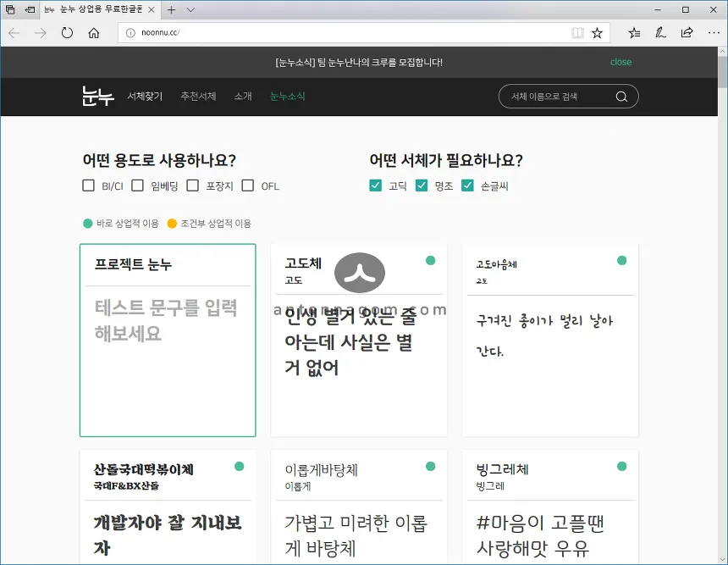Uncheck the 손글씨 font type checkbox
The width and height of the screenshot is (728, 565).
coord(467,186)
